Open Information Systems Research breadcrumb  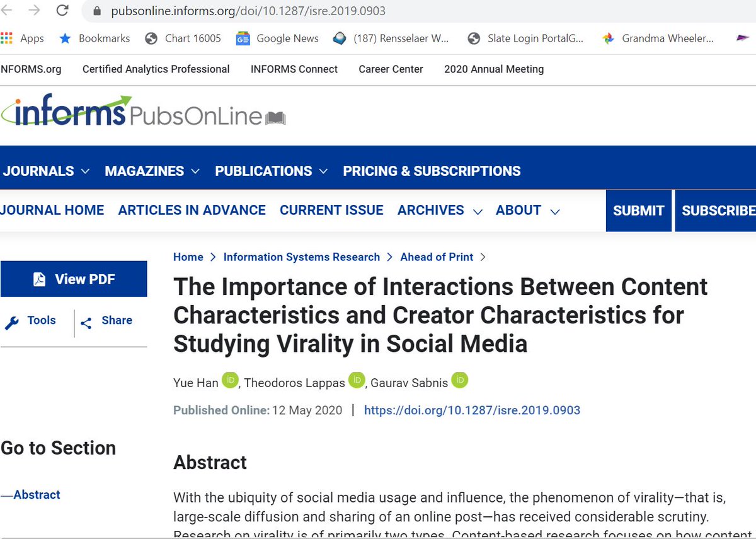coord(302,257)
